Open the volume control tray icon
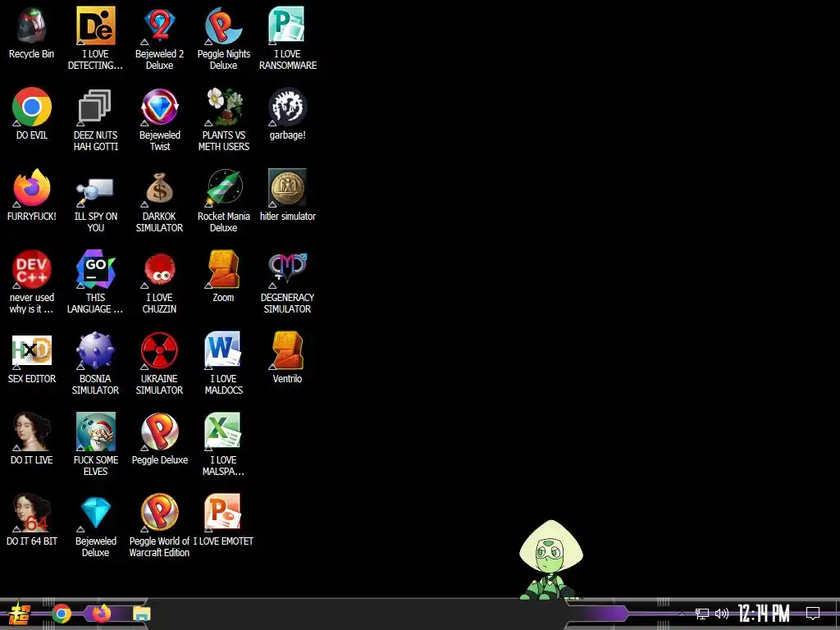The height and width of the screenshot is (630, 840). 722,614
